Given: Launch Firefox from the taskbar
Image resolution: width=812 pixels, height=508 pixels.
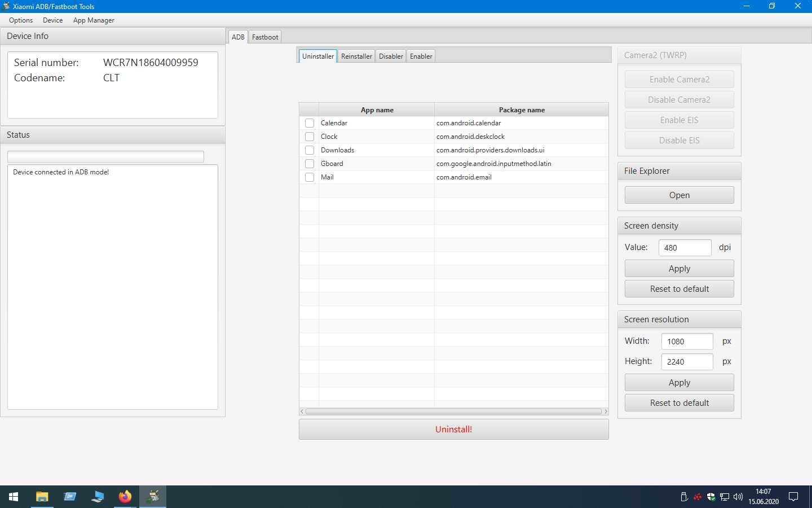Looking at the screenshot, I should click(125, 497).
